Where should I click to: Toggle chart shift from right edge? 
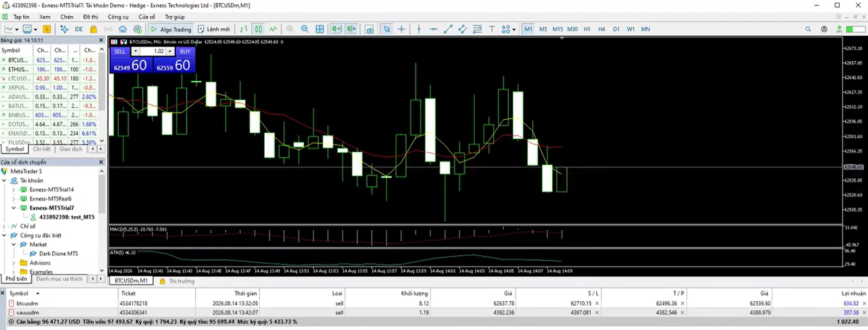352,29
